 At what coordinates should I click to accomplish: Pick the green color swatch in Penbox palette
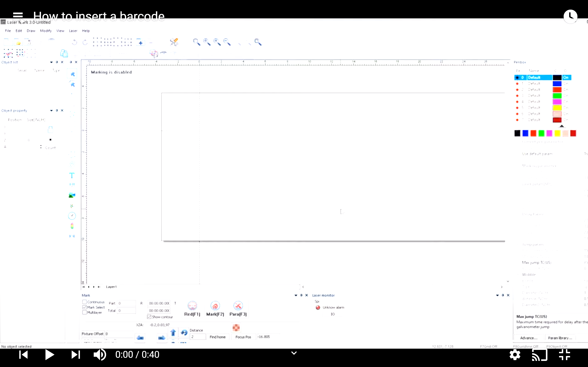541,133
